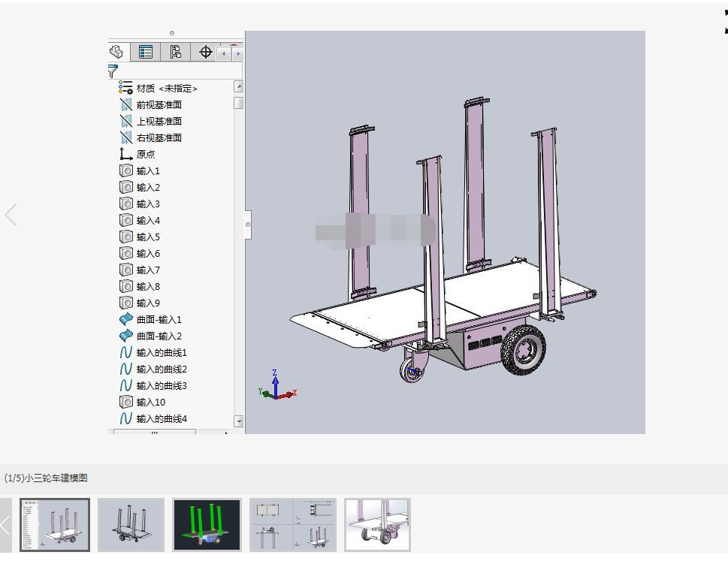Viewport: 728px width, 561px height.
Task: Open the fifth thumbnail wheel close-up
Action: click(377, 525)
